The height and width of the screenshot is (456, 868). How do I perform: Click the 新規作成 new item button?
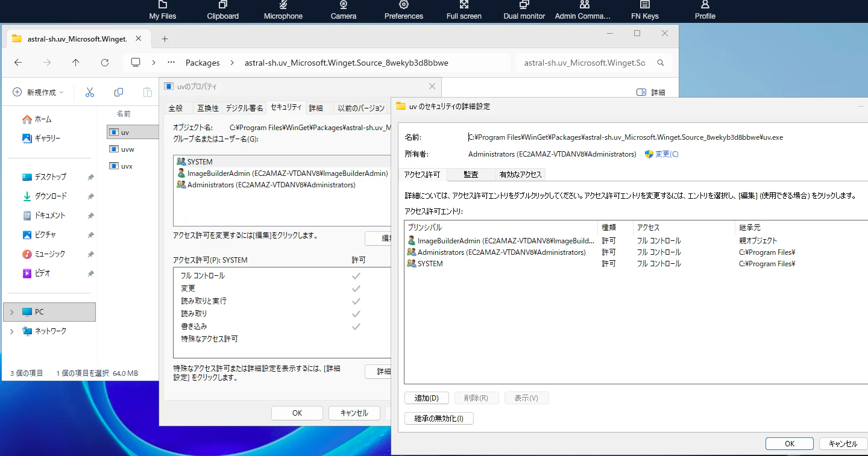pyautogui.click(x=38, y=92)
